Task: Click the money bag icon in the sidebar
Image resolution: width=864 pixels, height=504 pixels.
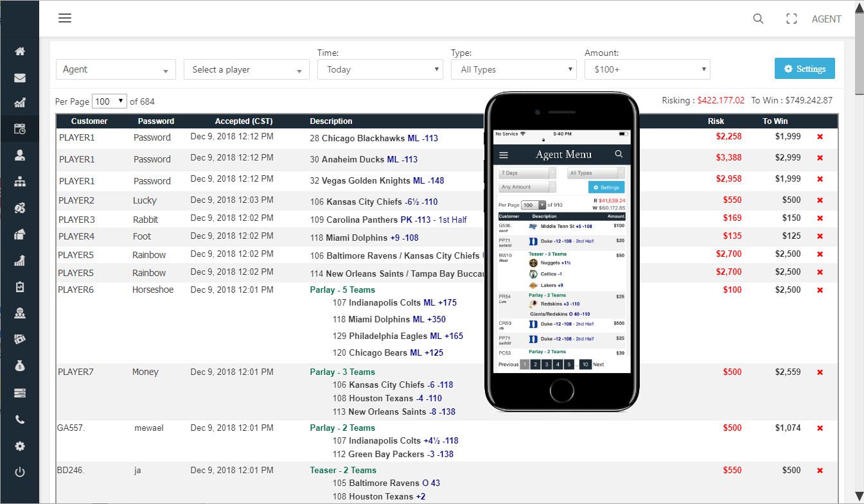Action: click(x=20, y=366)
